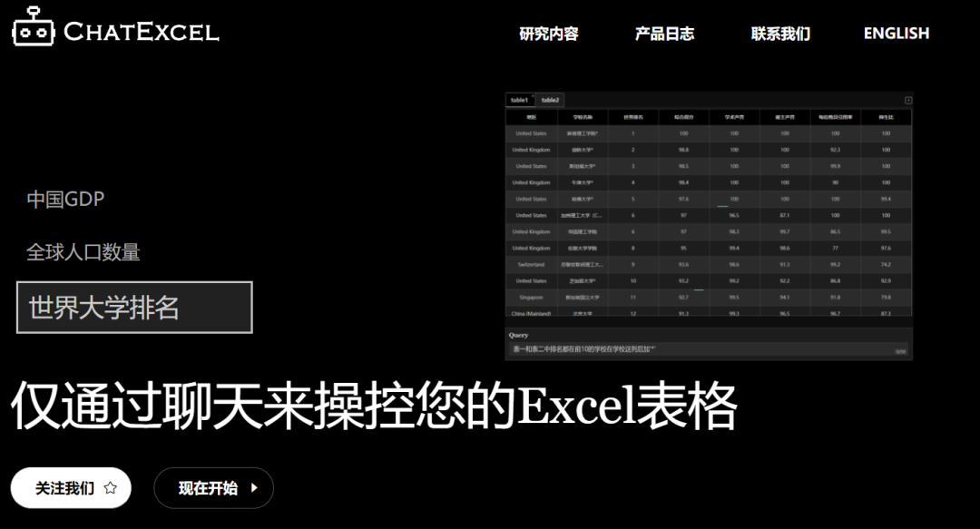Click the 94.1 employer reputation cell
Screen dimensions: 980x529
(x=785, y=297)
